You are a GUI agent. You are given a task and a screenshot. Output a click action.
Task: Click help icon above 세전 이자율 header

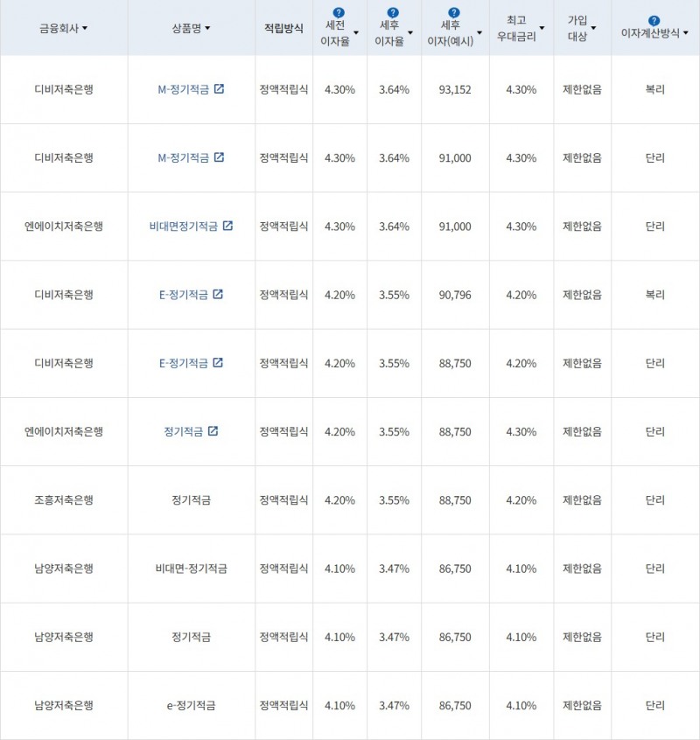pos(339,13)
